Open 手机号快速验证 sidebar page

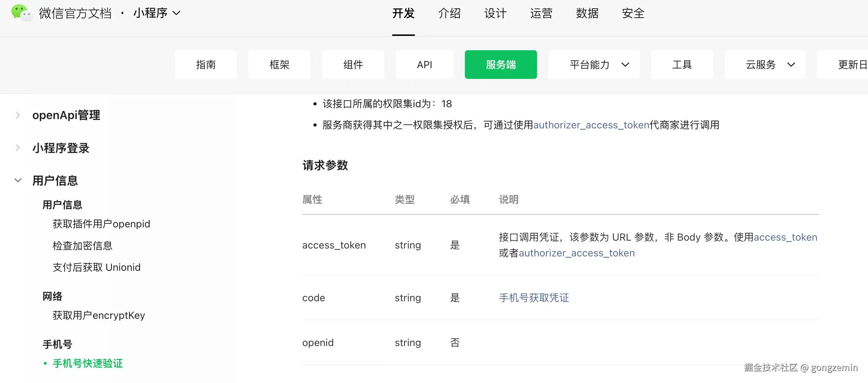88,363
